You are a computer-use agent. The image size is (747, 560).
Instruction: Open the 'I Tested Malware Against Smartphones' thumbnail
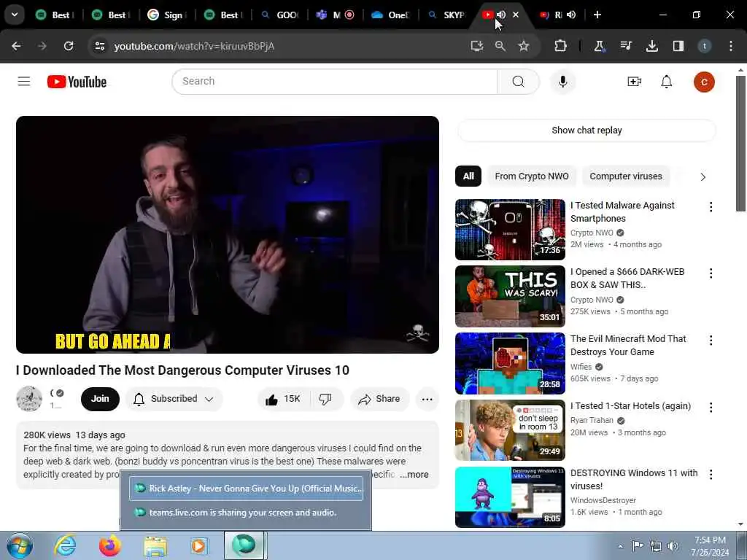[510, 230]
